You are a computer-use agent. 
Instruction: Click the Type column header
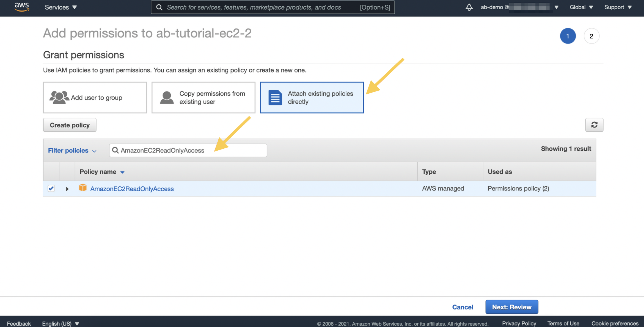click(x=429, y=172)
